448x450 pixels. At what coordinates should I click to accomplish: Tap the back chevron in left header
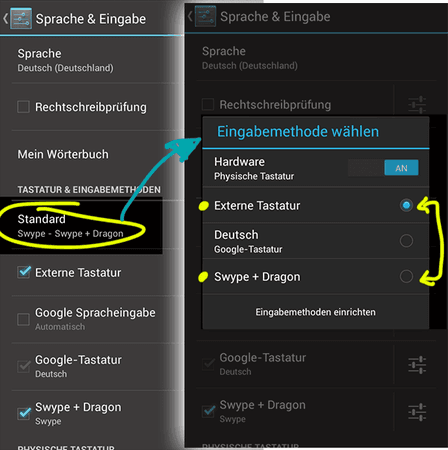5,18
